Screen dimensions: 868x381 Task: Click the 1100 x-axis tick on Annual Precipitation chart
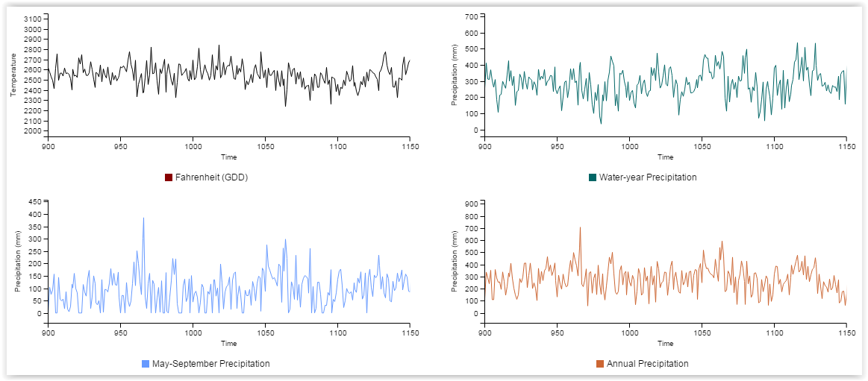(774, 333)
